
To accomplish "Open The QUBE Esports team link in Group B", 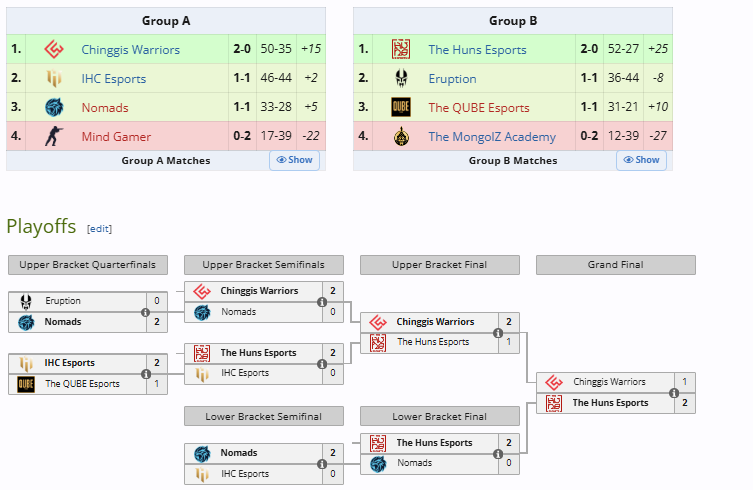I will (x=478, y=108).
